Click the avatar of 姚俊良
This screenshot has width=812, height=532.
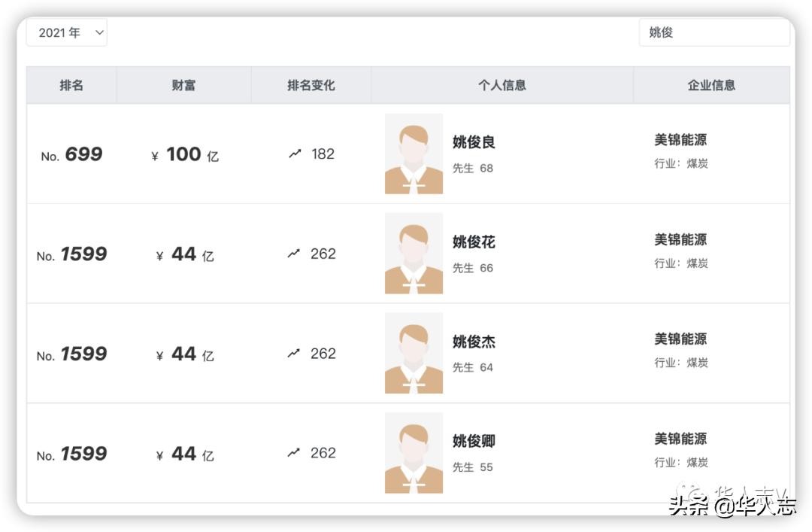414,154
